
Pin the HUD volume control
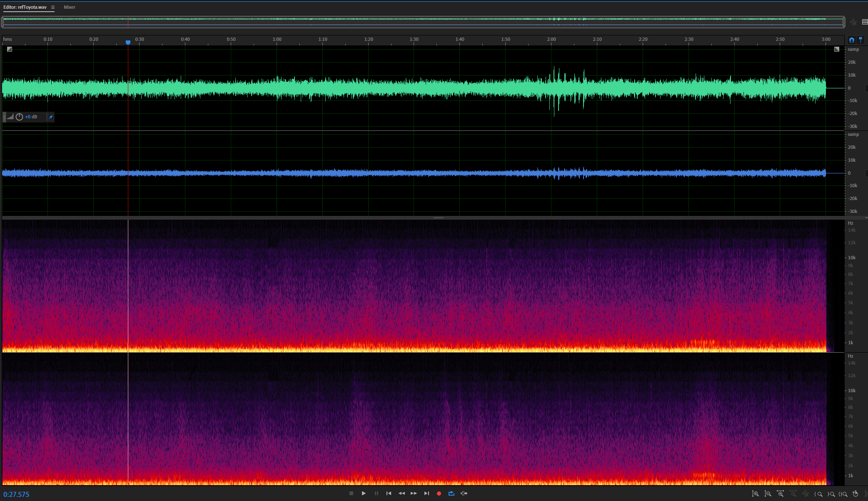coord(51,117)
